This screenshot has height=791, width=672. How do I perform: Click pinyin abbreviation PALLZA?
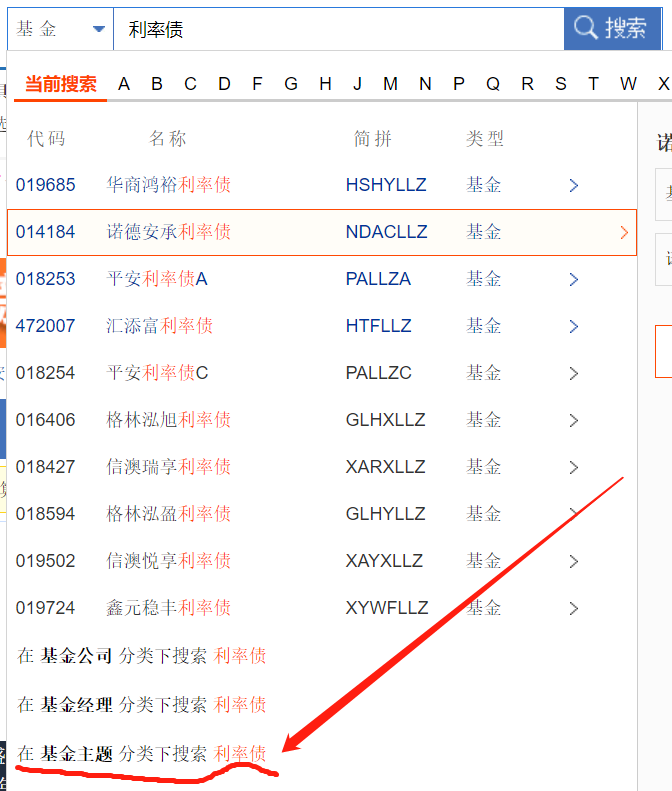coord(378,278)
